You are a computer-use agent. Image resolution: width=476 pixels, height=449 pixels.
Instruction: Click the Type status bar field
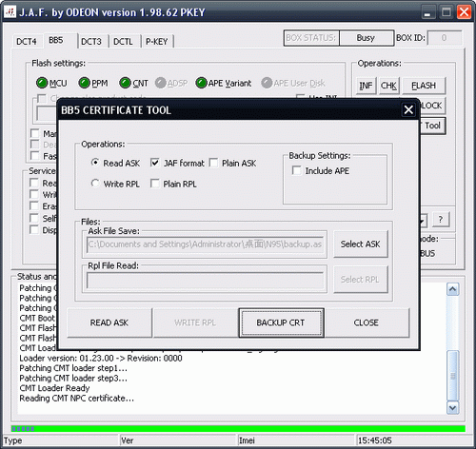point(60,440)
